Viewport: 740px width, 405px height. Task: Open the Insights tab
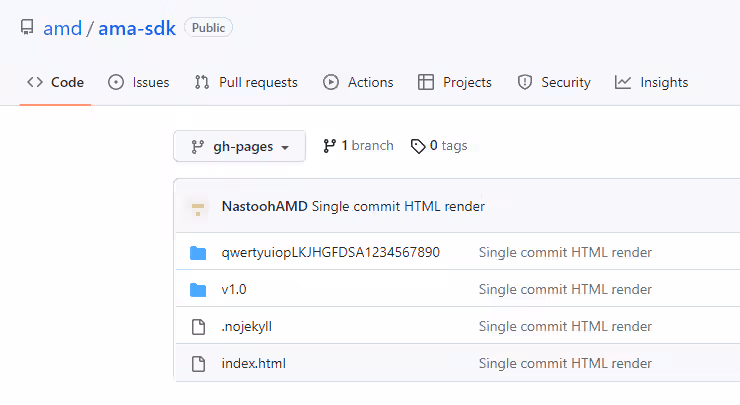click(651, 82)
